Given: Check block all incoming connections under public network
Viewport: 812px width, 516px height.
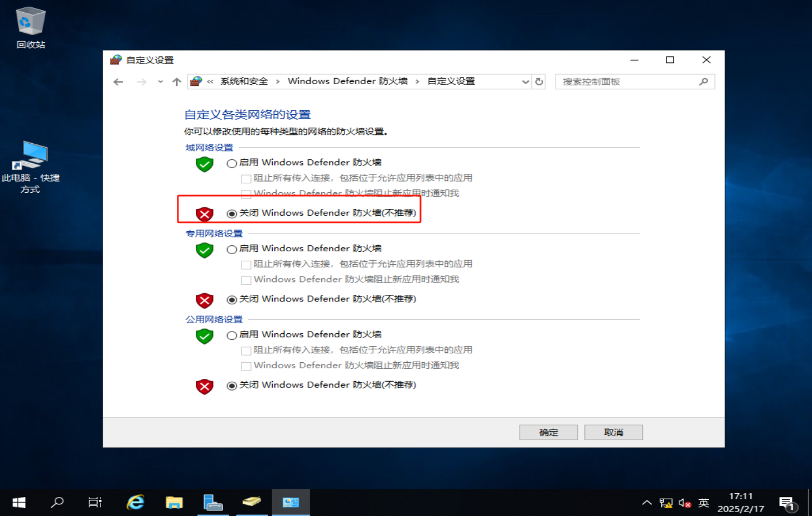Looking at the screenshot, I should 246,351.
